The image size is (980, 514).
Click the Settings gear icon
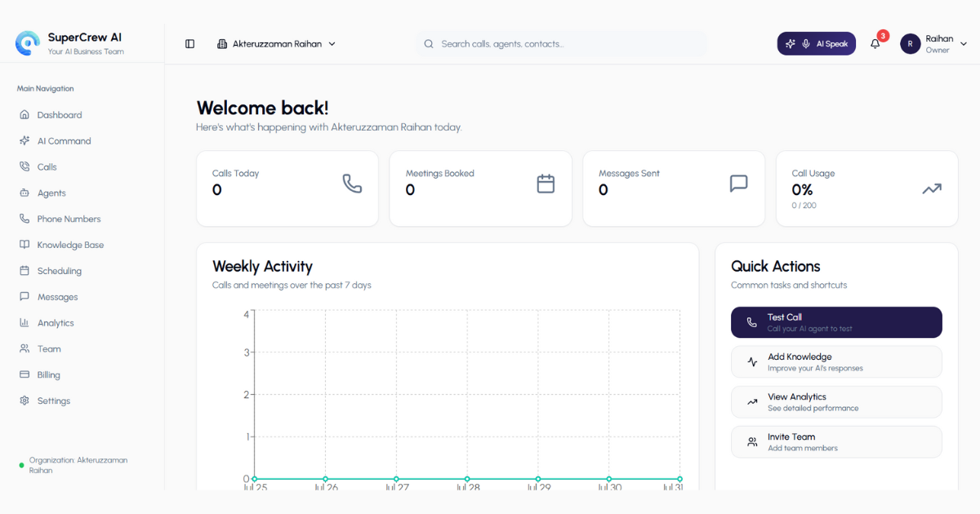point(24,401)
